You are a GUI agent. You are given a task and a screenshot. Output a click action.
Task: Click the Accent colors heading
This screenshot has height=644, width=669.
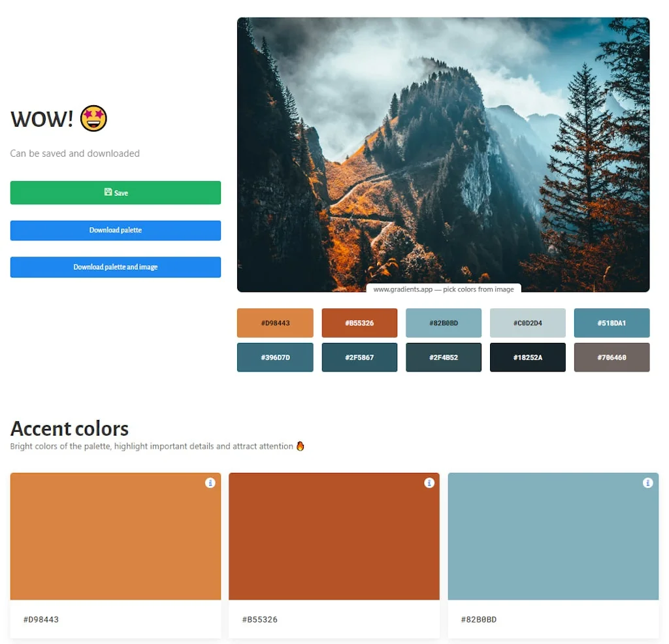[x=69, y=428]
